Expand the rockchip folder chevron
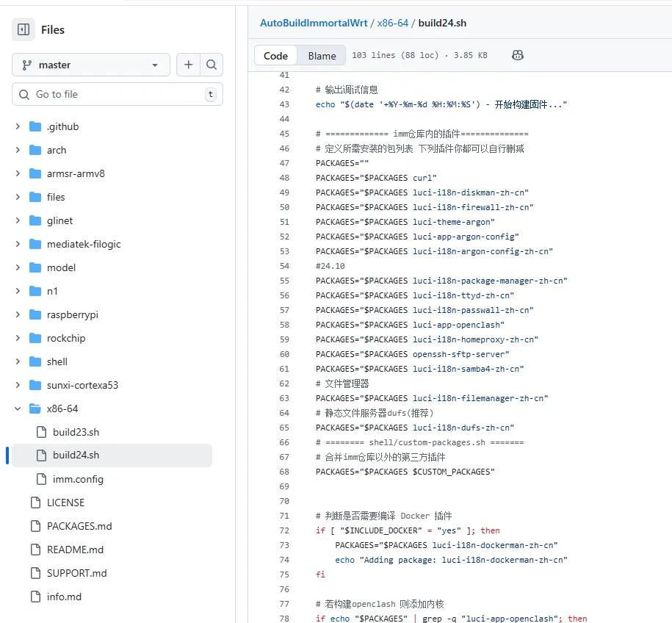Image resolution: width=672 pixels, height=623 pixels. 18,338
